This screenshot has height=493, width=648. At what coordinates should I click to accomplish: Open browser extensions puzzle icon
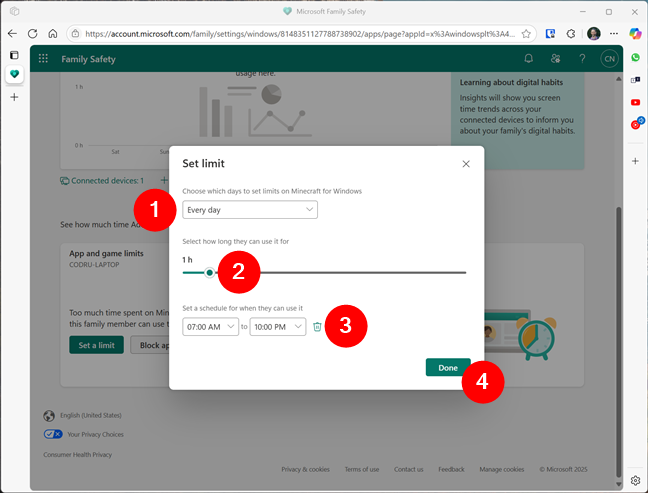571,33
